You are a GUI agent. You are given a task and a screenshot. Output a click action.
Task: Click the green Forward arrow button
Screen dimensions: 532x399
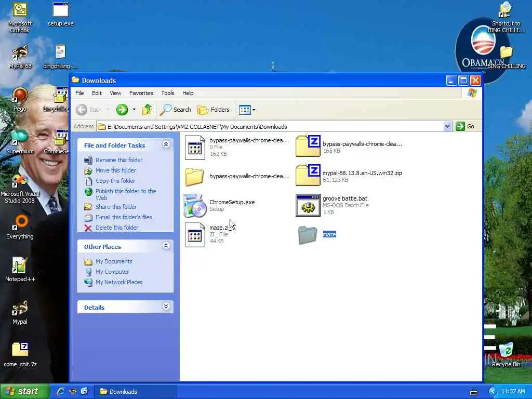point(122,110)
